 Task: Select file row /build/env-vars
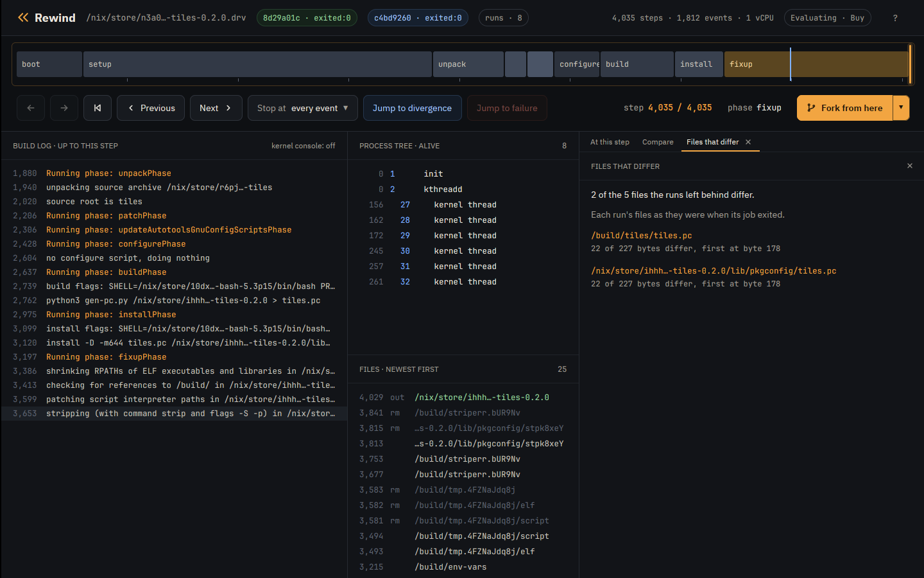pos(463,567)
